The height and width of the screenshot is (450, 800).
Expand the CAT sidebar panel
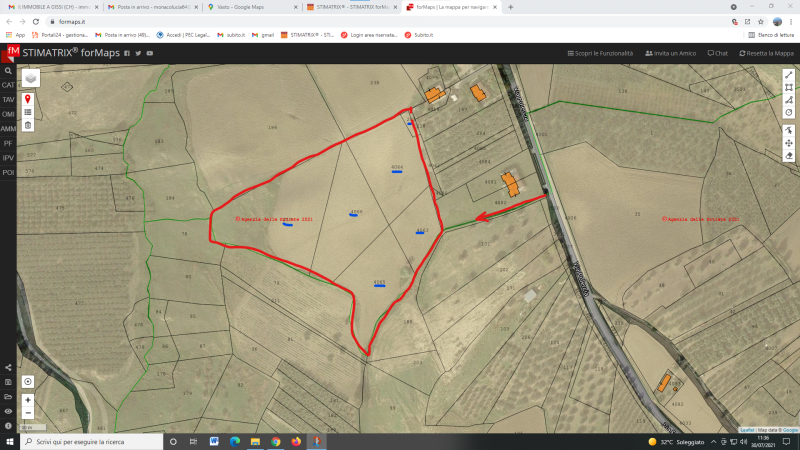click(8, 86)
